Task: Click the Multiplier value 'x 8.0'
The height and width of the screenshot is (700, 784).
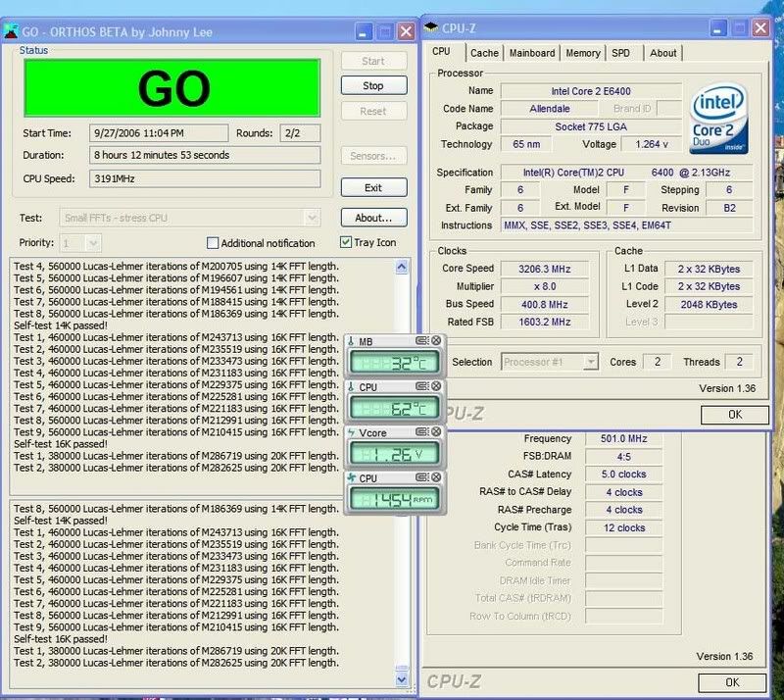Action: (545, 286)
